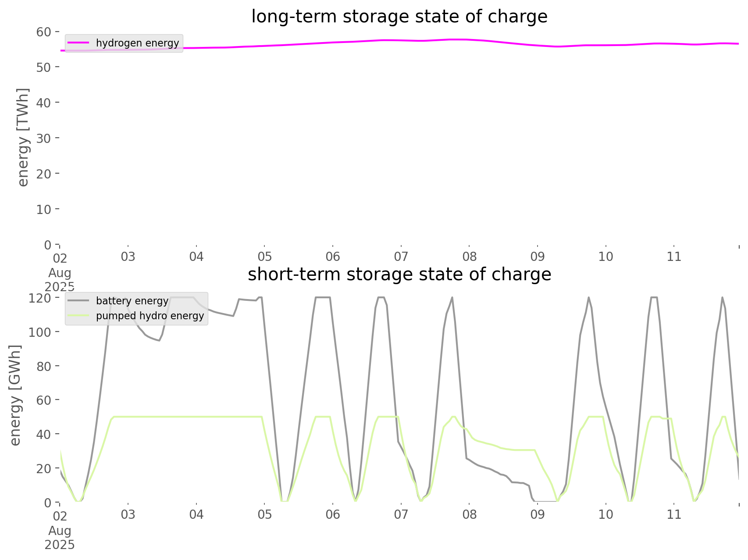Viewport: 748px width, 560px height.
Task: Click the "long-term storage state of charge" title
Action: click(399, 17)
